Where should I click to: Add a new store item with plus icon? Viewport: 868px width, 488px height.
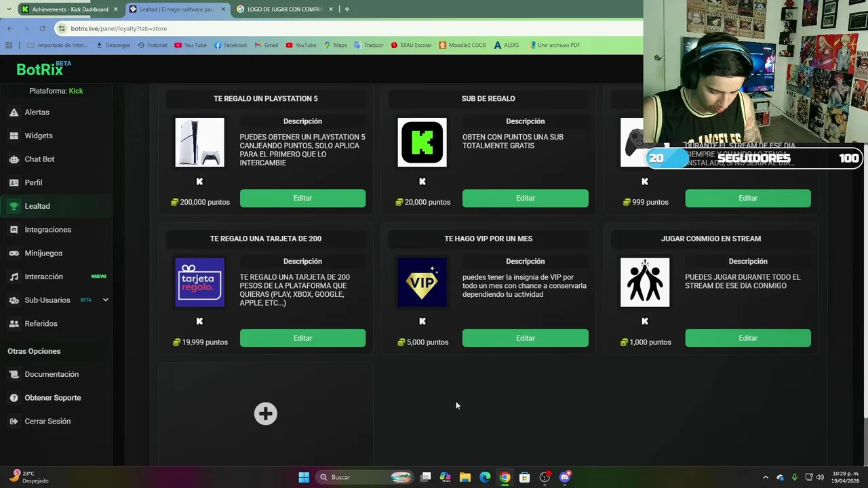pyautogui.click(x=265, y=414)
